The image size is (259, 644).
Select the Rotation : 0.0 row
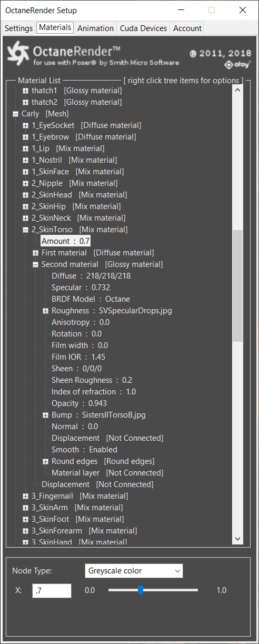coord(76,334)
